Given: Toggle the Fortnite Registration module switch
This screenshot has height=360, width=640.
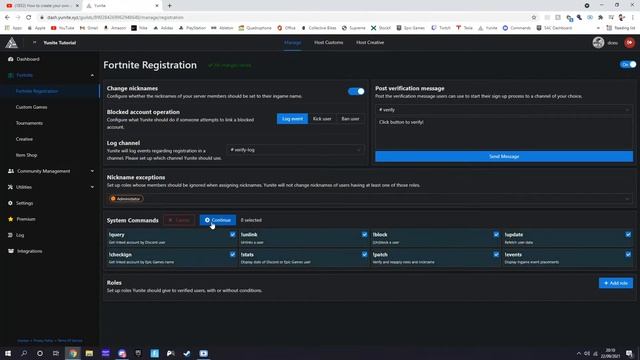Looking at the screenshot, I should click(628, 64).
